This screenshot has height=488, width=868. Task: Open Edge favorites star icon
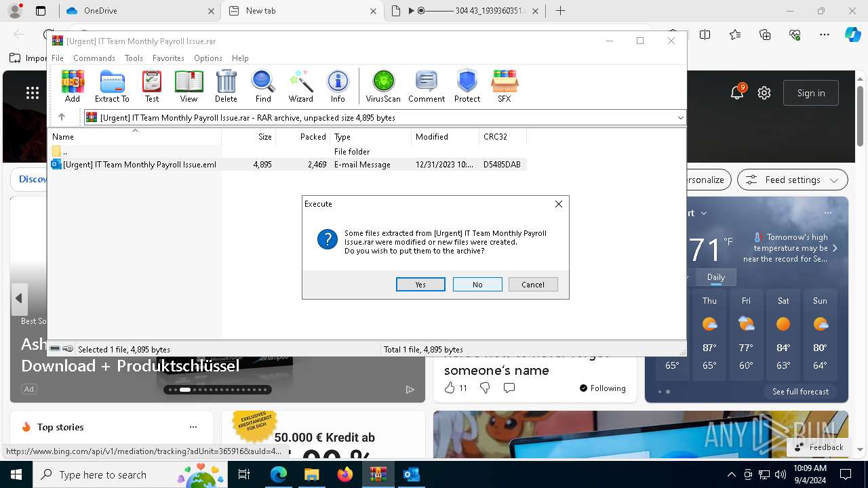click(x=735, y=35)
